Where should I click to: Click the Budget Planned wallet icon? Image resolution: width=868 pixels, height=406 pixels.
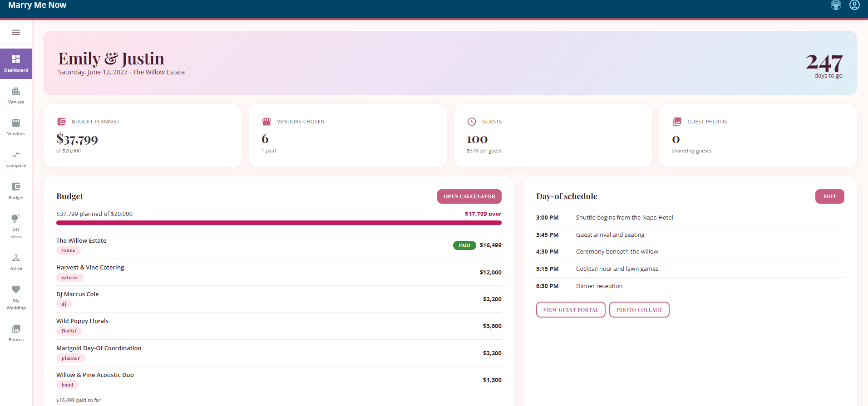[61, 122]
